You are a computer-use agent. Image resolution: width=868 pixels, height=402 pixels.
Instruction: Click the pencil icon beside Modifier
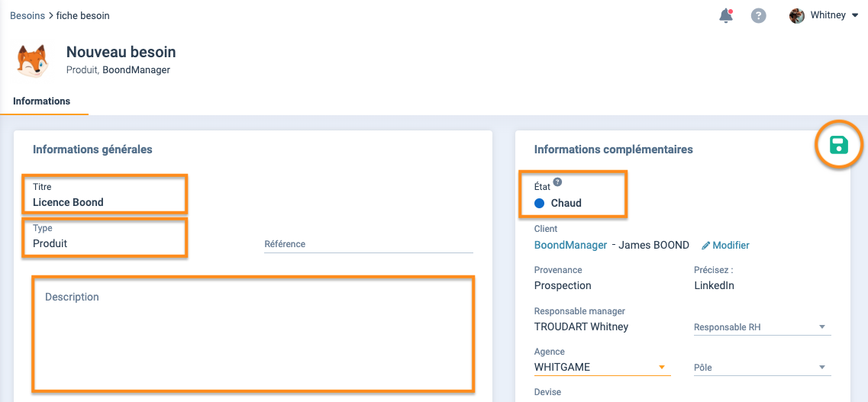pyautogui.click(x=705, y=246)
